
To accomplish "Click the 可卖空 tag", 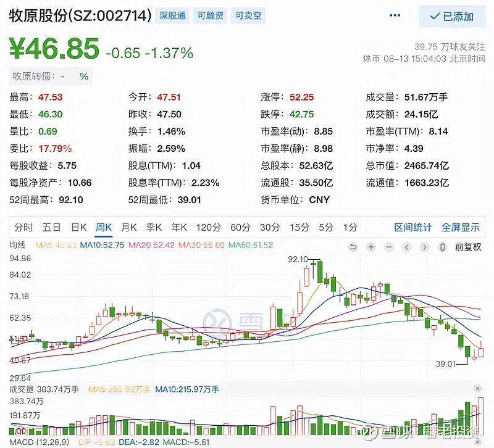I will (248, 15).
